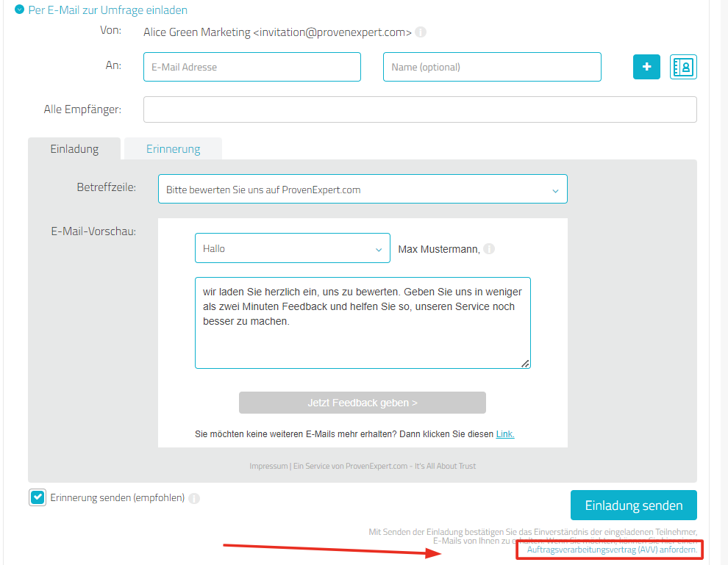Switch to the Einladung tab
This screenshot has width=728, height=565.
click(x=74, y=149)
